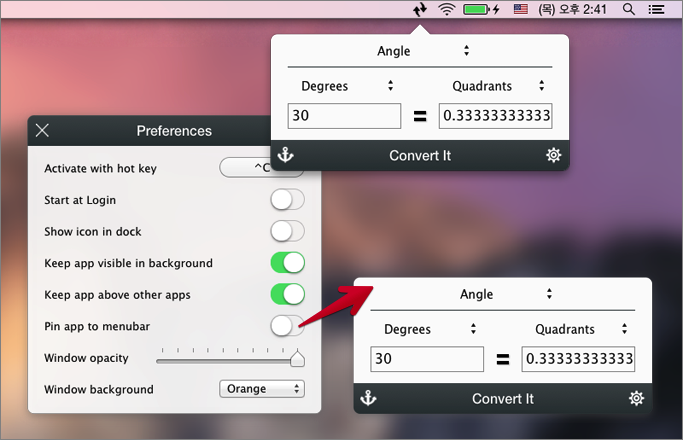Viewport: 683px width, 440px height.
Task: Open Notification Center list icon
Action: pos(656,9)
